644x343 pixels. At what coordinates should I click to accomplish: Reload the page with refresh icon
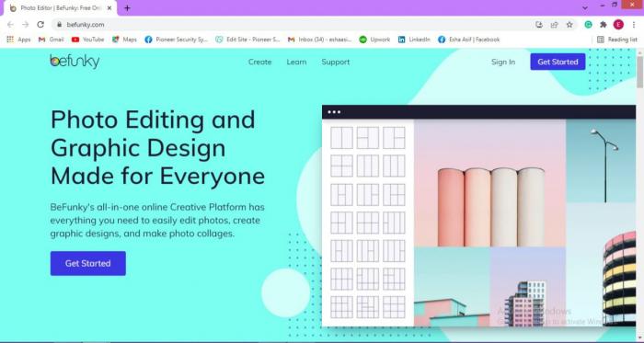tap(40, 25)
